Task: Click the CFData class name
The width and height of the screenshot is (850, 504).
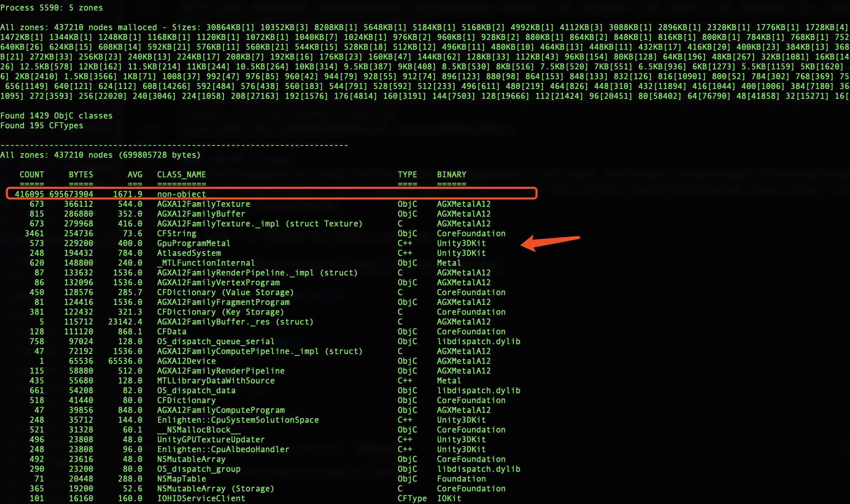Action: click(x=172, y=332)
